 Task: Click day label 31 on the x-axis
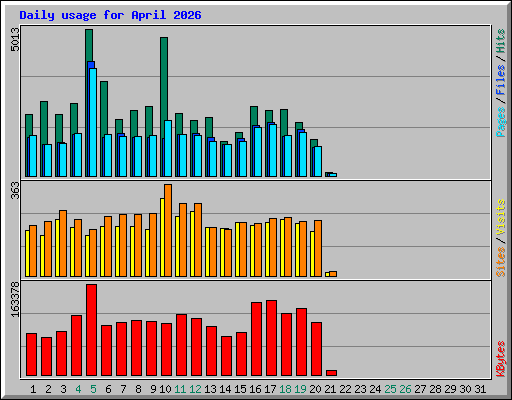click(x=480, y=389)
